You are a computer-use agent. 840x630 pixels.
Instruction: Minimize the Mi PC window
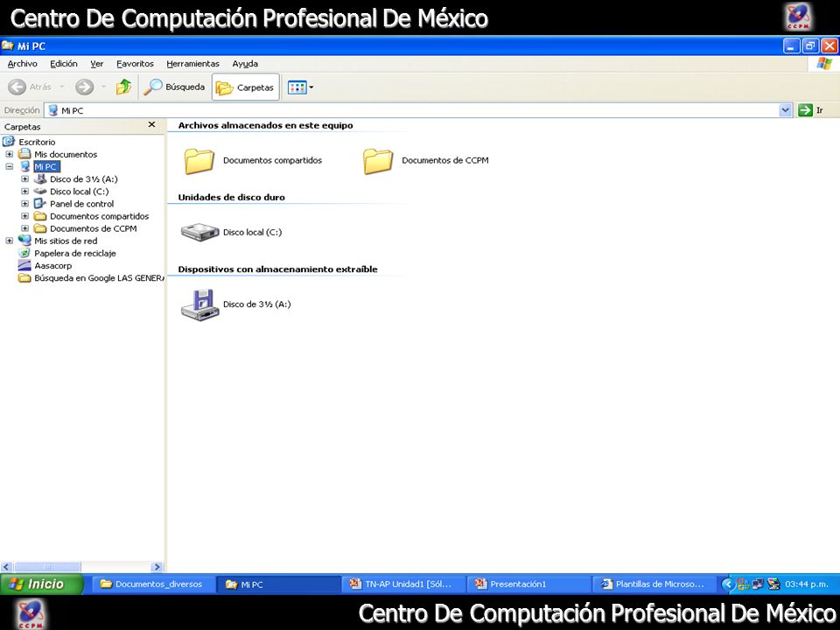tap(791, 46)
